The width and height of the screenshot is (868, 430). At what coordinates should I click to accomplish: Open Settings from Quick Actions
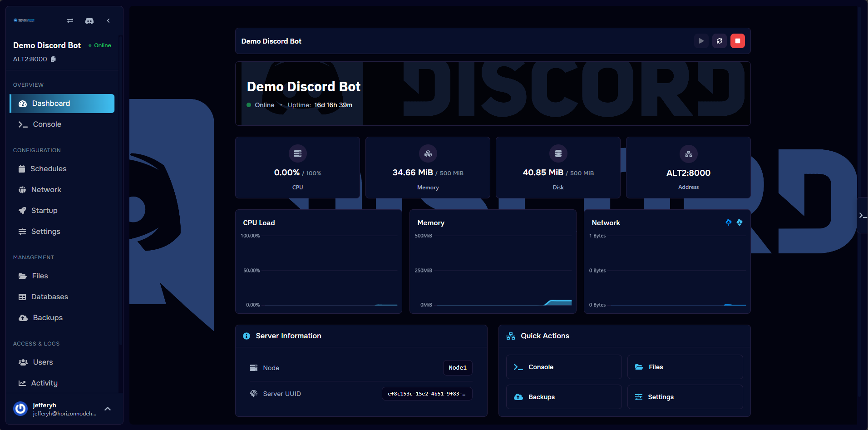pos(685,397)
